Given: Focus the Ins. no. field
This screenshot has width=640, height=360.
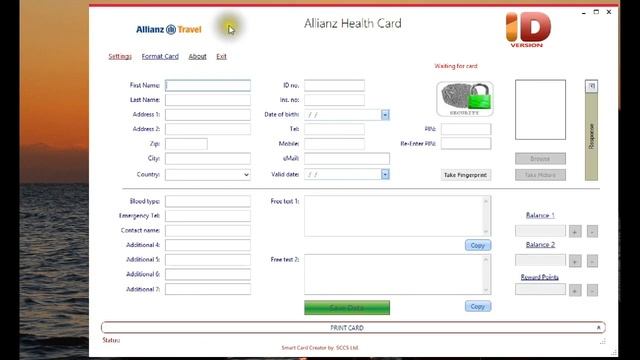Looking at the screenshot, I should [334, 100].
